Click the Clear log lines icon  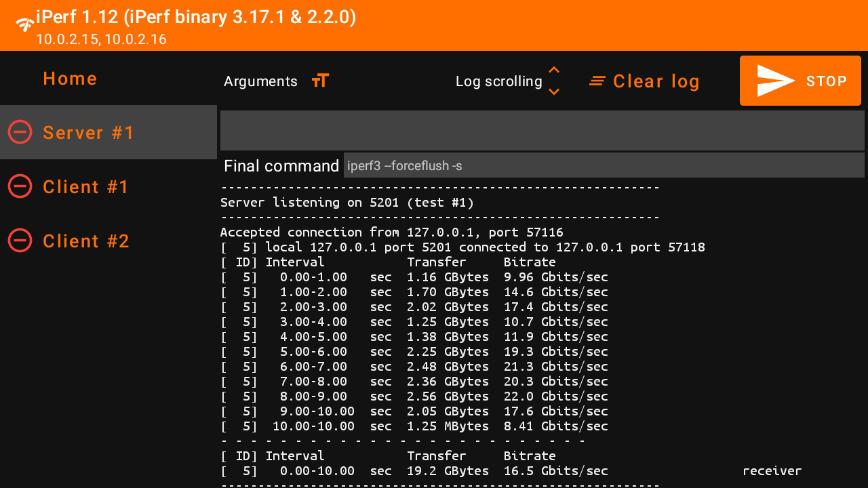pos(597,81)
